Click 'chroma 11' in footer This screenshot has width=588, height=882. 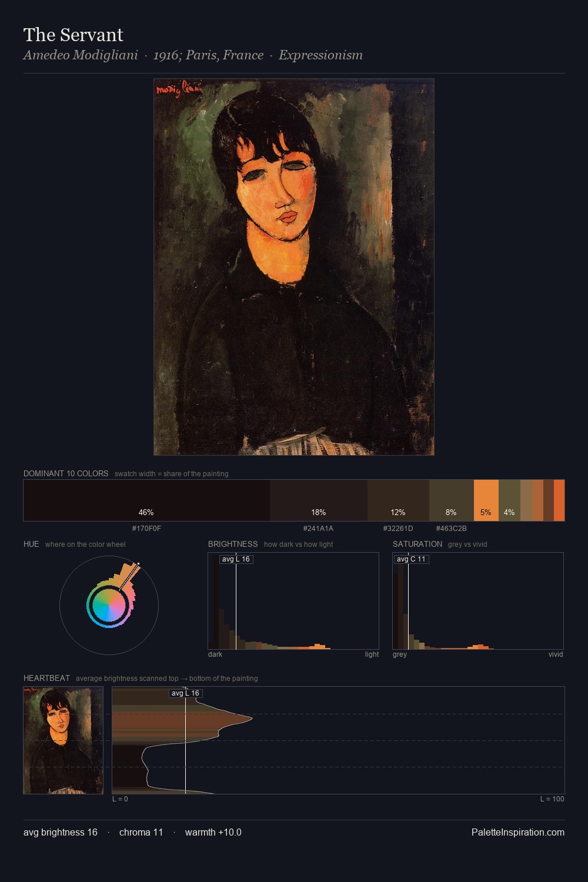(141, 832)
